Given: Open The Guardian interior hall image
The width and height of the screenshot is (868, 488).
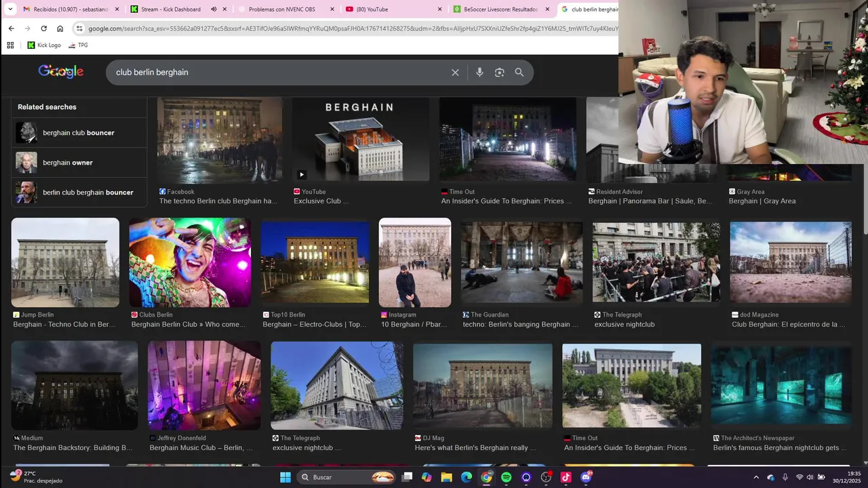Looking at the screenshot, I should [x=521, y=262].
